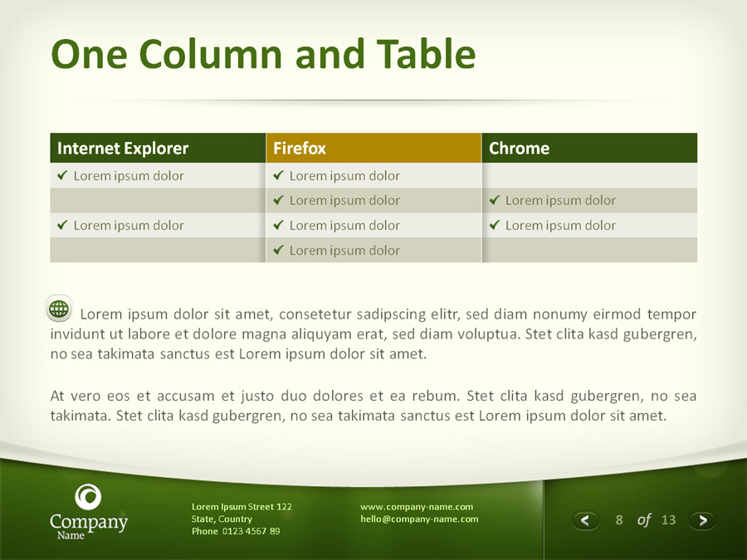Viewport: 747px width, 560px height.
Task: Click the "Company" wordmark in the footer
Action: click(89, 523)
